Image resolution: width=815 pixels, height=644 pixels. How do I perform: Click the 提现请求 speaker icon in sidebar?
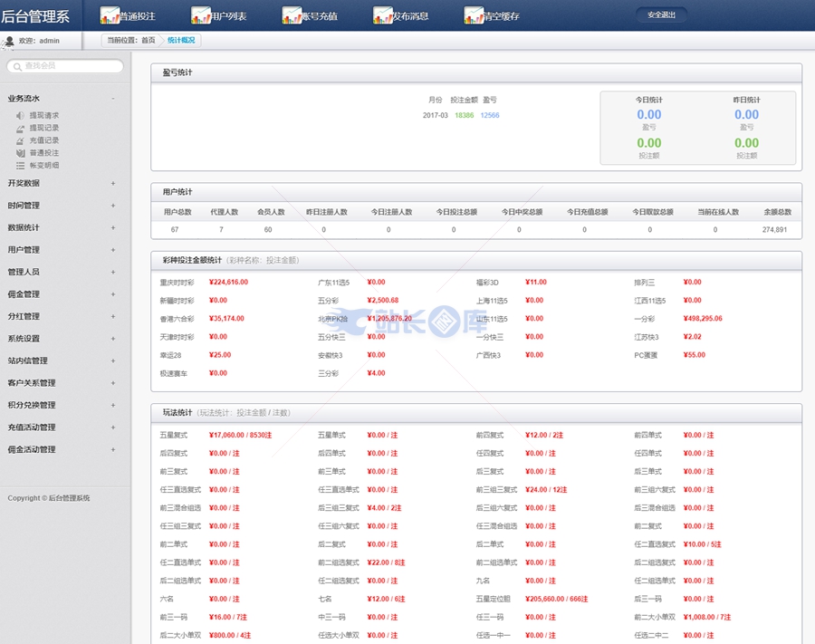tap(21, 116)
